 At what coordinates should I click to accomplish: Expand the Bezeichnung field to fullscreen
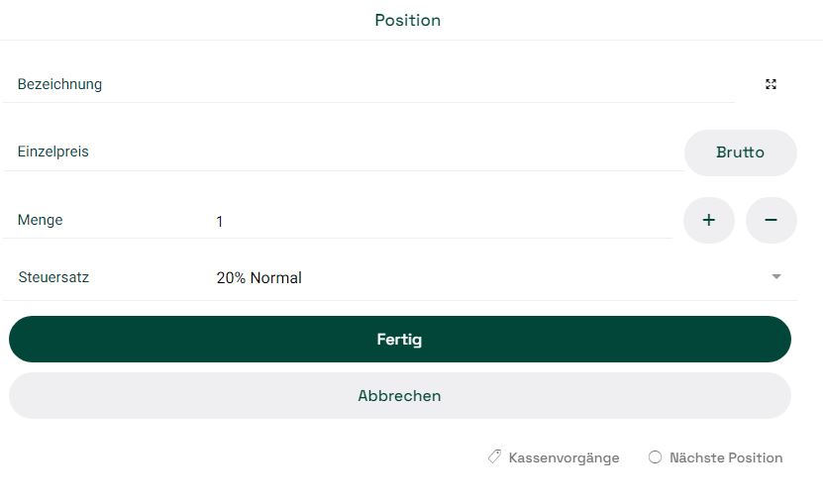[771, 84]
